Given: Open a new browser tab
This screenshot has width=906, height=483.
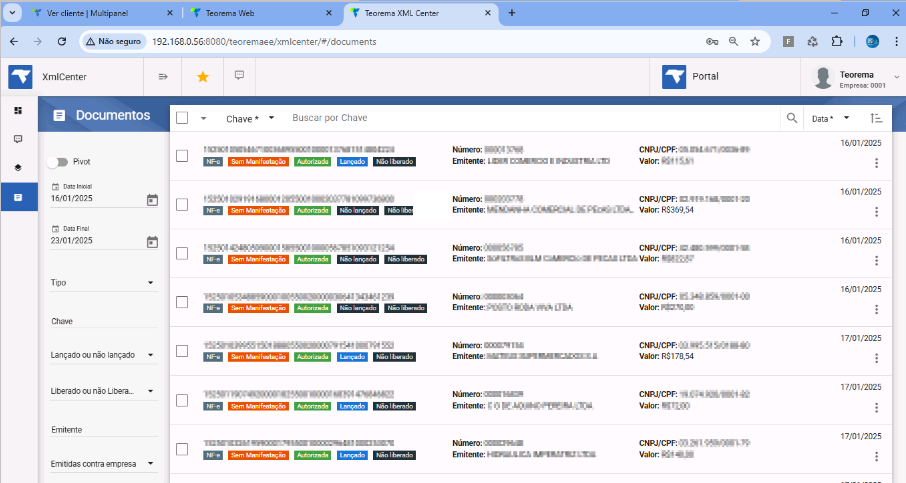Looking at the screenshot, I should click(511, 13).
